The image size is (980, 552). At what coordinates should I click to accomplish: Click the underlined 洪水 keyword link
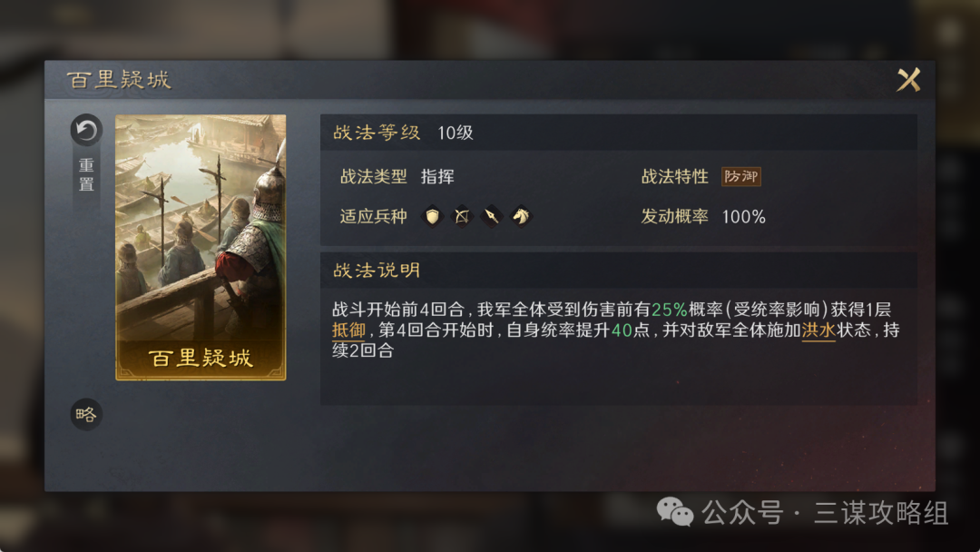(x=818, y=330)
